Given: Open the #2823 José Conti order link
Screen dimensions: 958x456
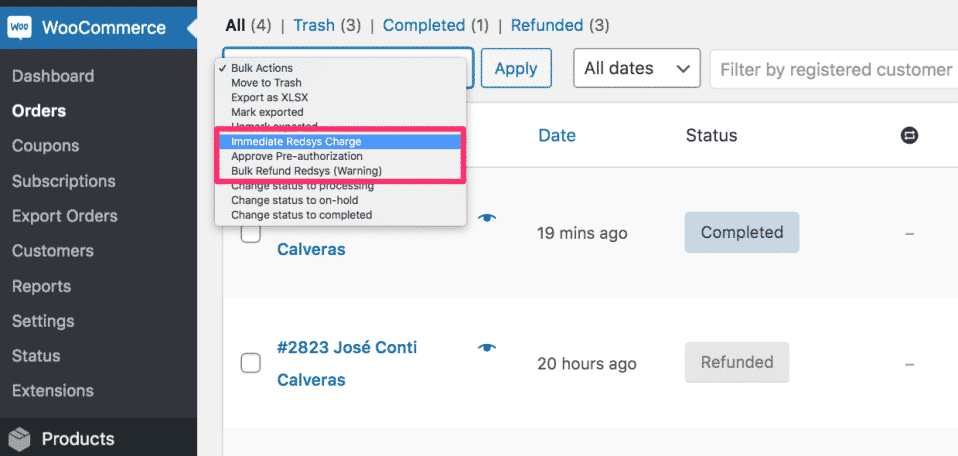Looking at the screenshot, I should tap(347, 364).
